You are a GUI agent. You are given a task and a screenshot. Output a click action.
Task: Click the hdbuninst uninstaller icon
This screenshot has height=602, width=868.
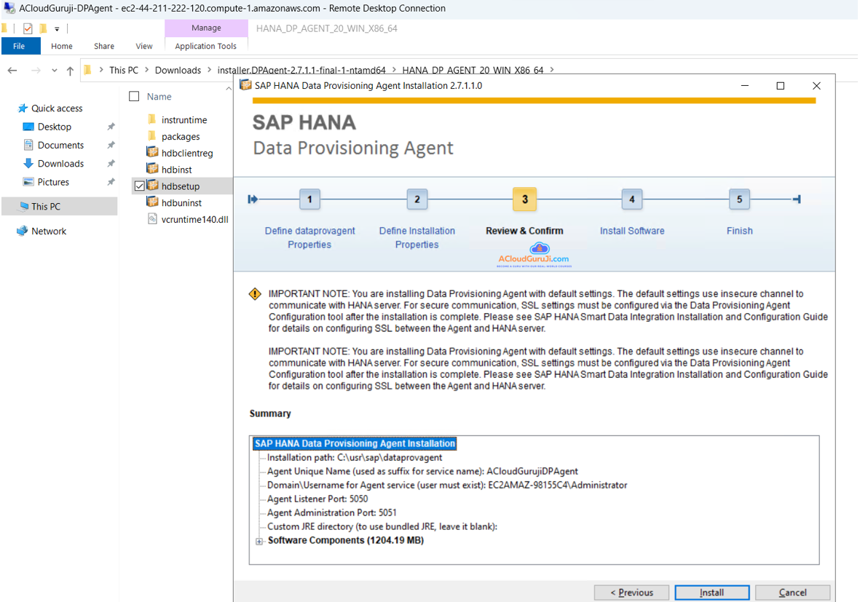tap(152, 202)
